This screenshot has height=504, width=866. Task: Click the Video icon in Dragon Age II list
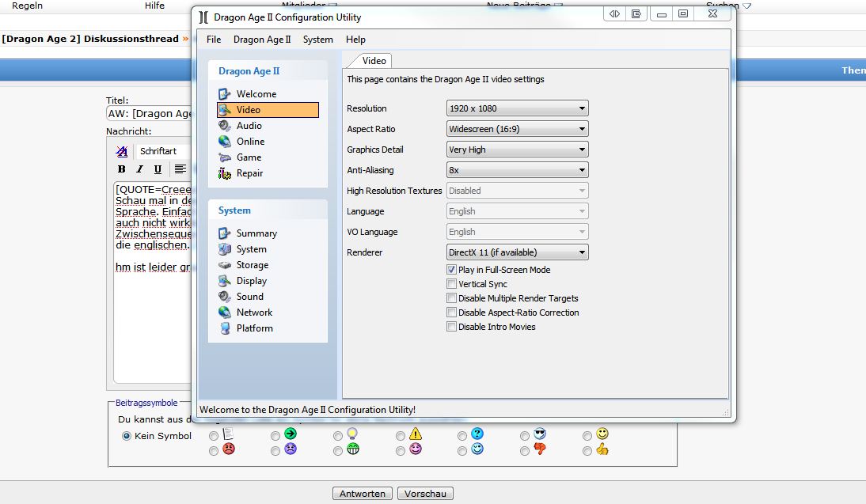click(x=224, y=110)
